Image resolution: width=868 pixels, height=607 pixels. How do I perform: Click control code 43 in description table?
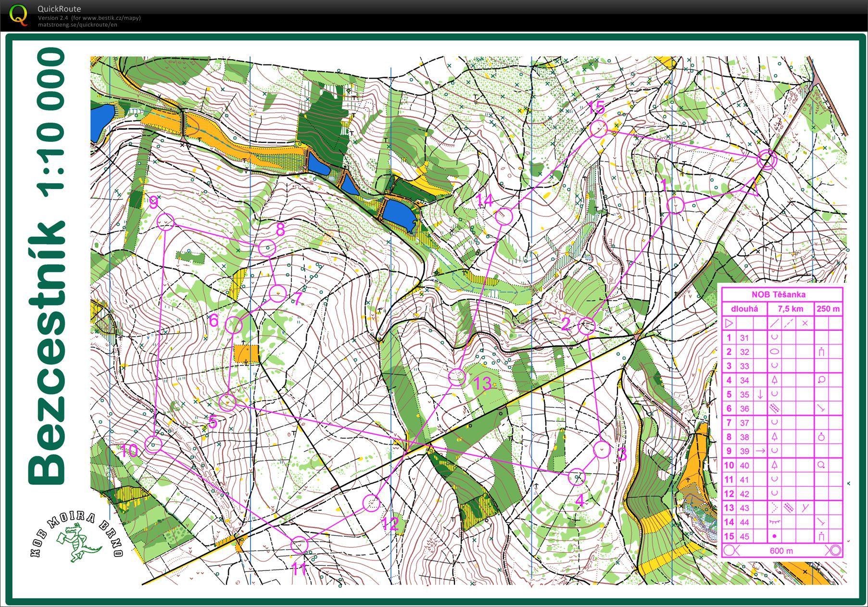[744, 508]
